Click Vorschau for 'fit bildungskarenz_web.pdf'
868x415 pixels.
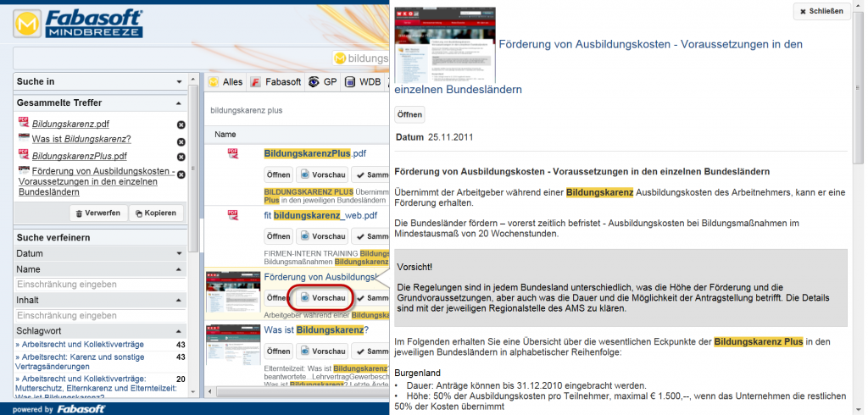(x=322, y=236)
